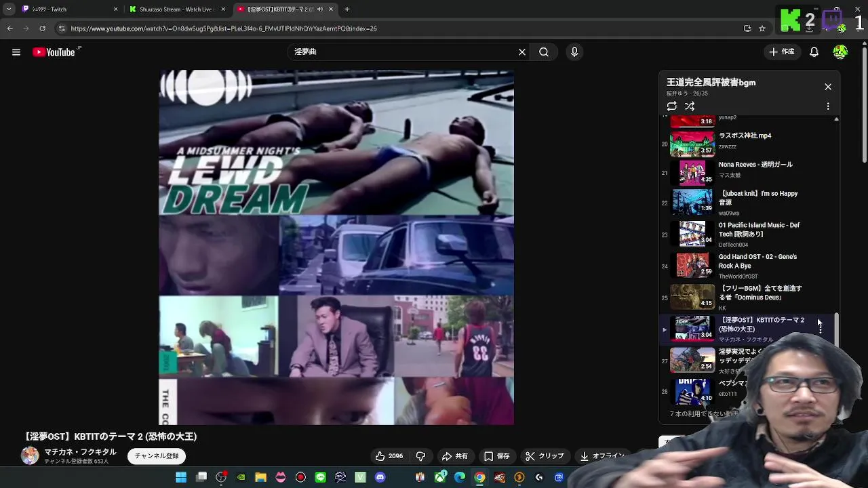Screen dimensions: 868x488
Task: Open the Windows Start menu
Action: click(181, 477)
